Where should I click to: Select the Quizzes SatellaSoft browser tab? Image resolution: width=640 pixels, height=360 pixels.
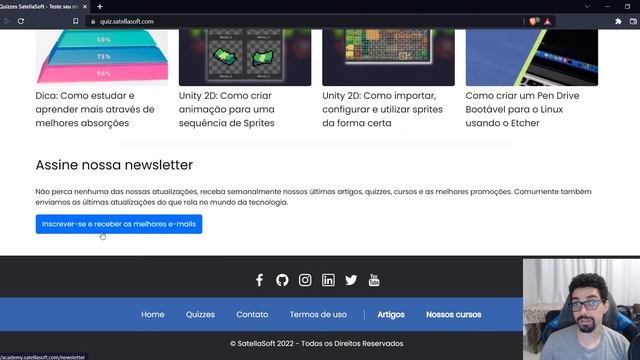click(x=41, y=7)
